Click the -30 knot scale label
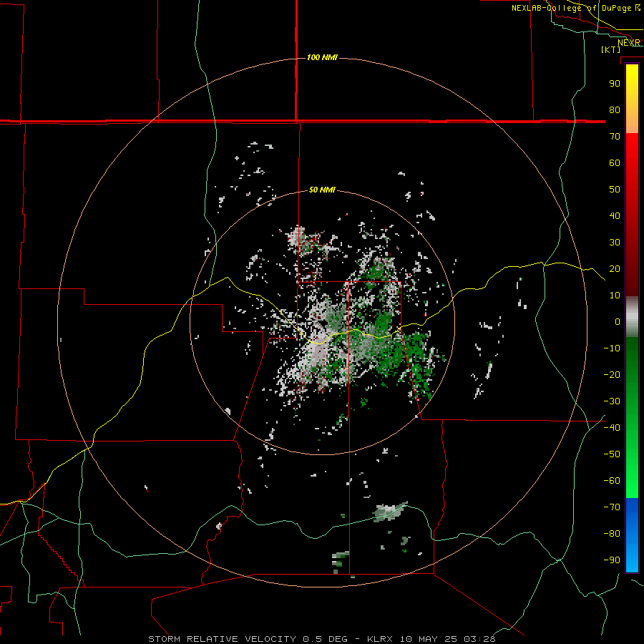 pos(612,401)
